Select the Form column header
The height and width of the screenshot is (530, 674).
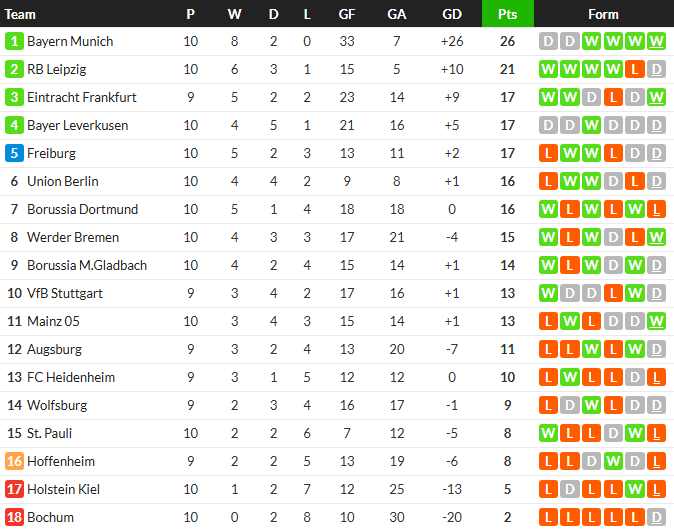(603, 14)
